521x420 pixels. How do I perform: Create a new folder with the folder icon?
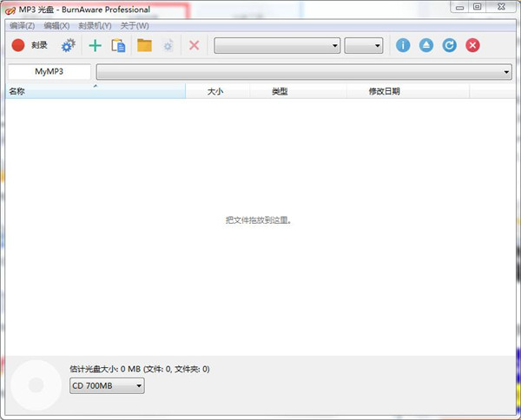[x=144, y=45]
